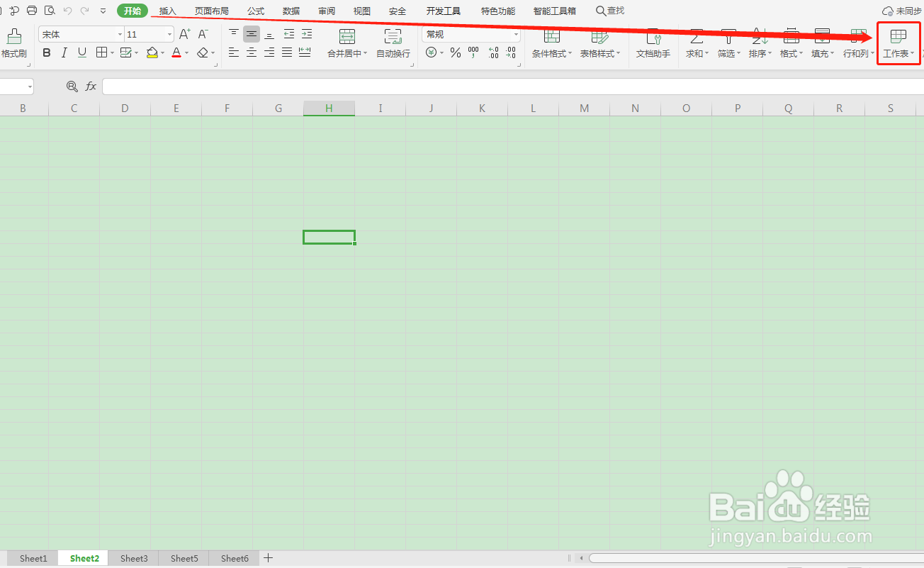Open the Formulas (公式) ribbon tab

click(x=256, y=11)
